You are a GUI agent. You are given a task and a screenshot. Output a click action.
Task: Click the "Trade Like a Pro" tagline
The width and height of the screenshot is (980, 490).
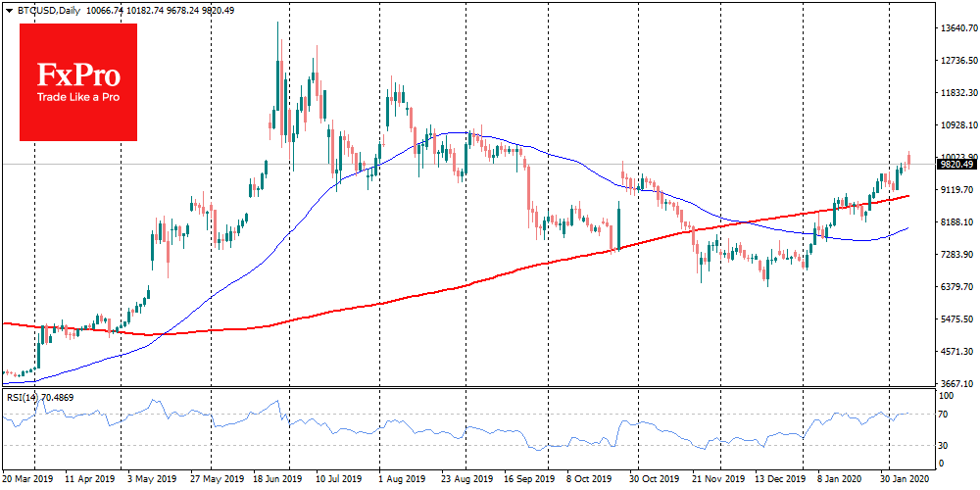76,98
